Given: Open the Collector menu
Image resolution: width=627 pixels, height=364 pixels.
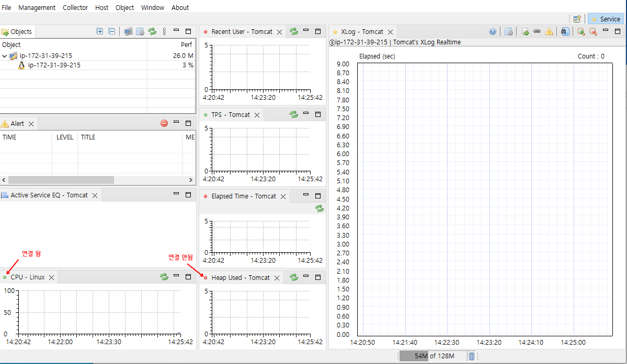Looking at the screenshot, I should pos(75,7).
